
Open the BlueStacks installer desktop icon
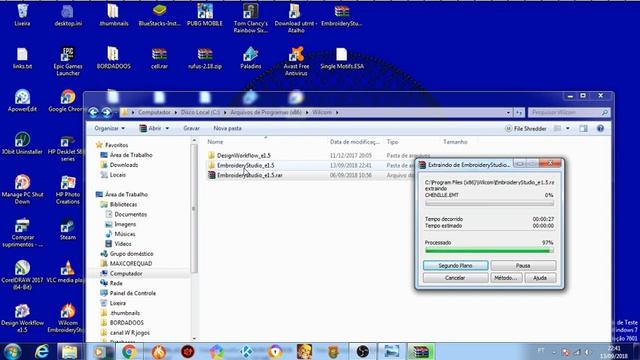click(159, 15)
